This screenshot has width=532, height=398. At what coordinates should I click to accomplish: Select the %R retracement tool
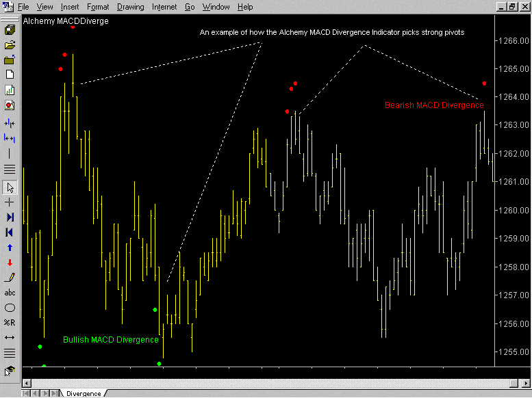[x=10, y=323]
